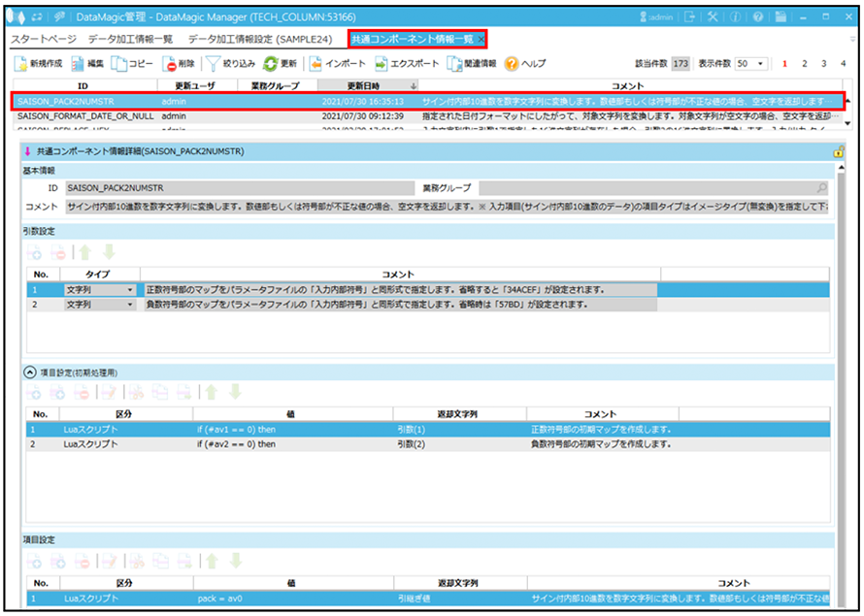
Task: Toggle the lock icon on detail panel
Action: pos(837,152)
